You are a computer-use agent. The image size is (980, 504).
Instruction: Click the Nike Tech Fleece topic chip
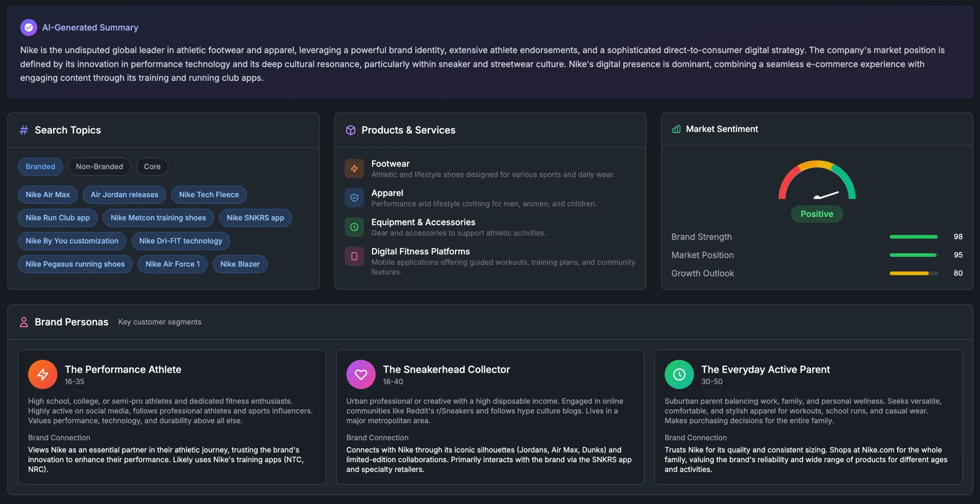pyautogui.click(x=209, y=195)
